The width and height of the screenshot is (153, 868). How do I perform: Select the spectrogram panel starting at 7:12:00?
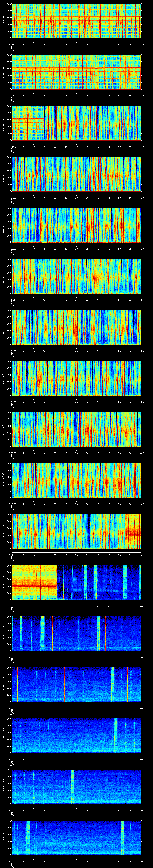[77, 582]
